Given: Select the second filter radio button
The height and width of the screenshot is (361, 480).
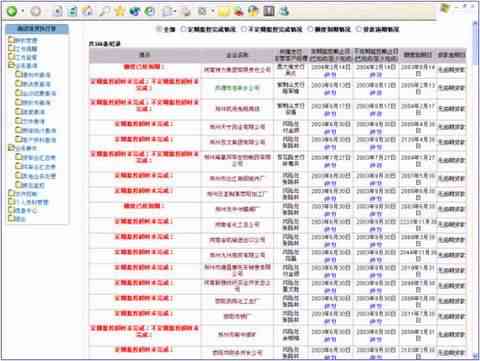Looking at the screenshot, I should click(x=183, y=29).
